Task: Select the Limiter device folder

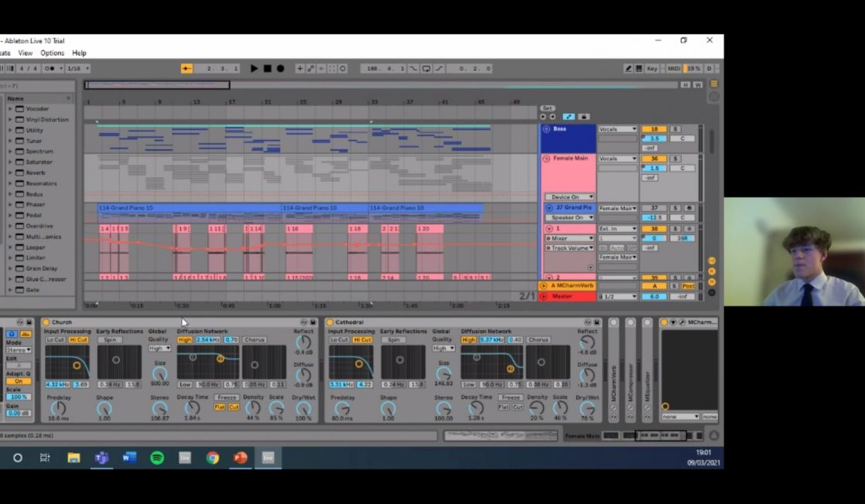Action: pos(36,258)
